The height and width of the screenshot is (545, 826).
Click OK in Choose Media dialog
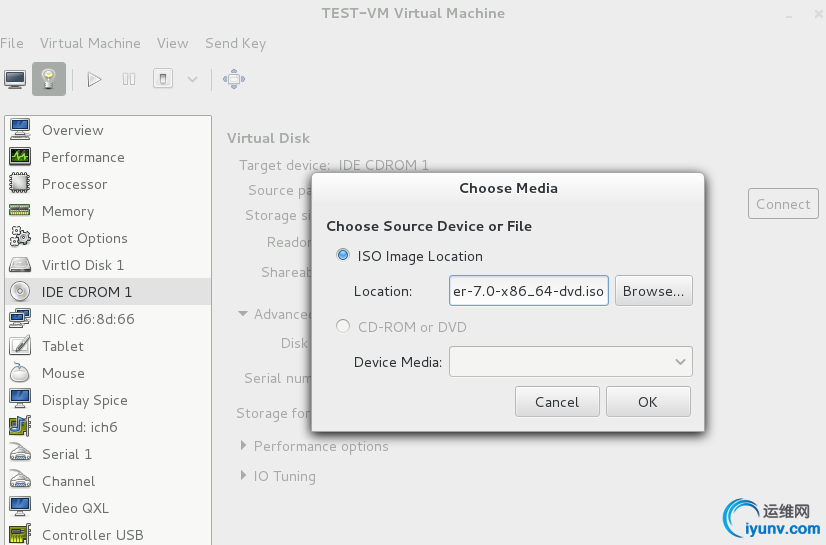pos(647,402)
